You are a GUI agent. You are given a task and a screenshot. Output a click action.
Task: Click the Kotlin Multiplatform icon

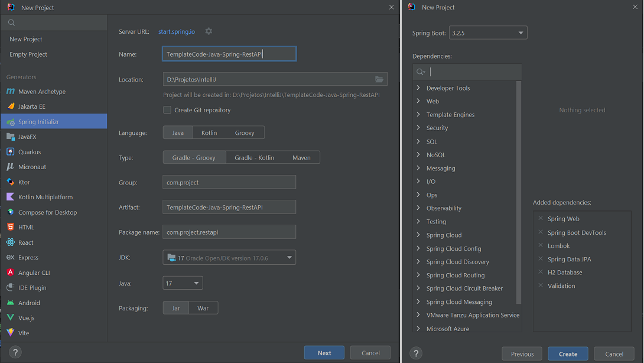(x=11, y=197)
